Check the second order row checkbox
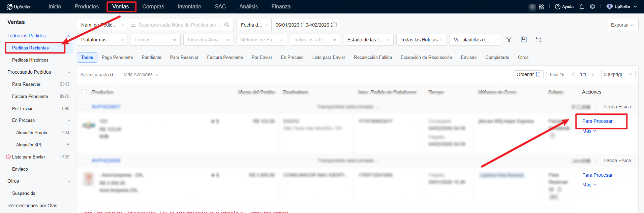 pos(84,161)
